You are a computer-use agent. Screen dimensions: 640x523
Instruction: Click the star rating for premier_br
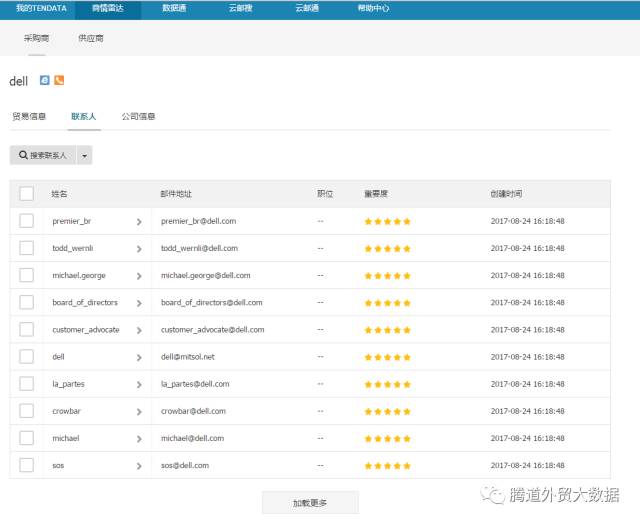387,222
